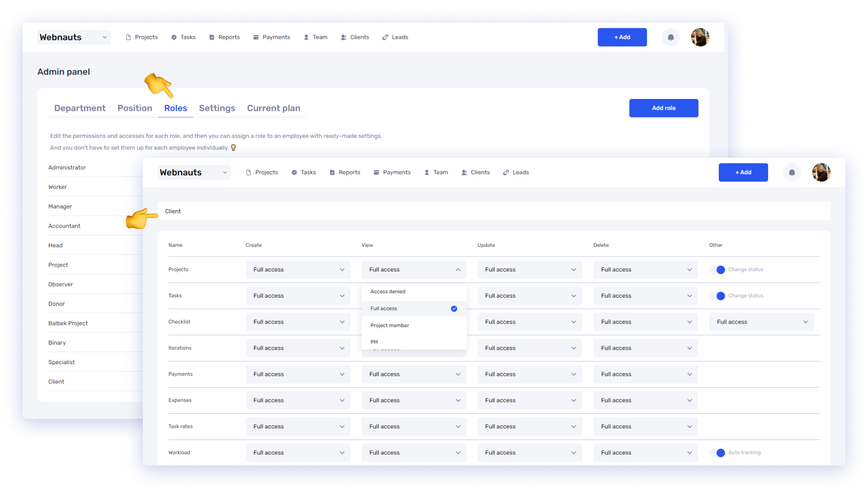868x488 pixels.
Task: Switch to the Position tab
Action: tap(135, 108)
